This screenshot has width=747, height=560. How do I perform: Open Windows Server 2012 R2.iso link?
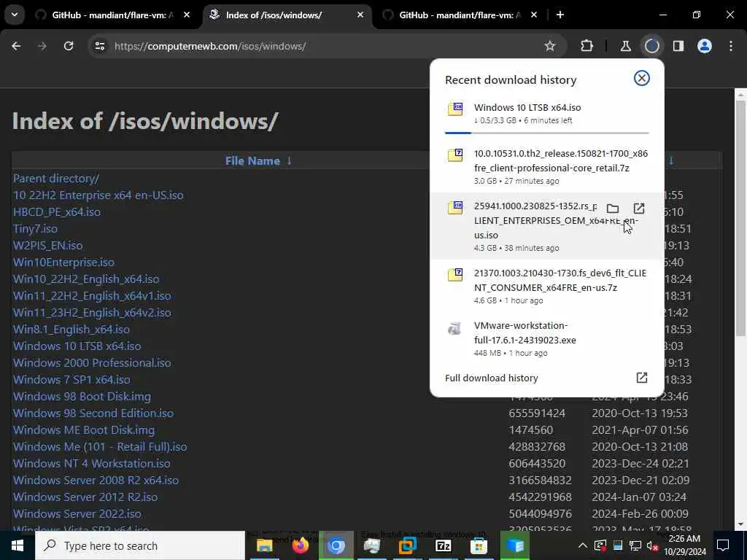[x=85, y=497]
